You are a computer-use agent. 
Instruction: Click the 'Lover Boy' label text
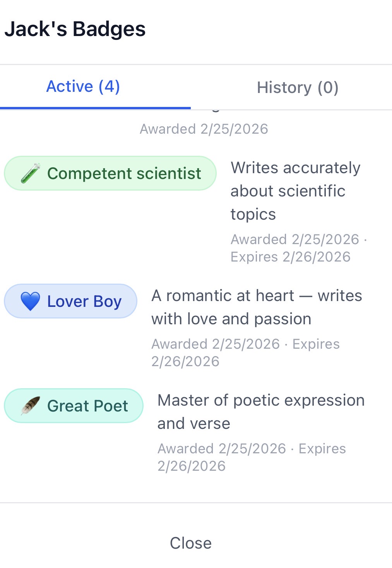pos(84,301)
